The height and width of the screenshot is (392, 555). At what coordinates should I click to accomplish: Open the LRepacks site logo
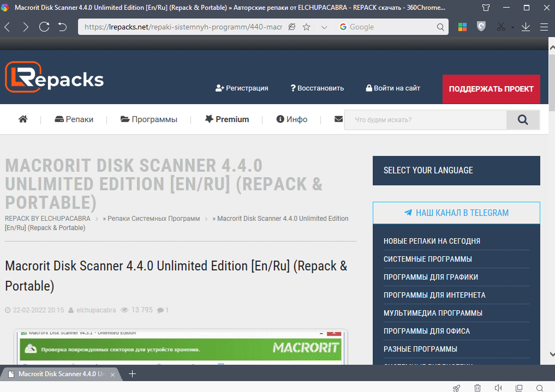[x=54, y=77]
